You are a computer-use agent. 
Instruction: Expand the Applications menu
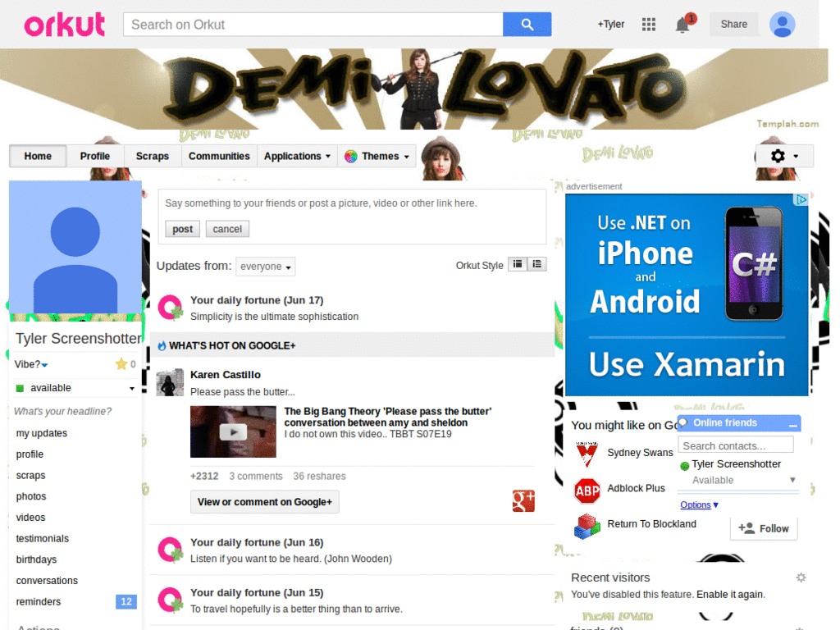coord(297,156)
